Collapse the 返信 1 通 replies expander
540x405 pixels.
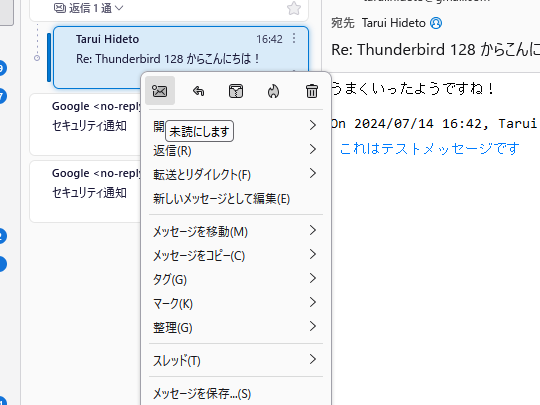pos(89,8)
